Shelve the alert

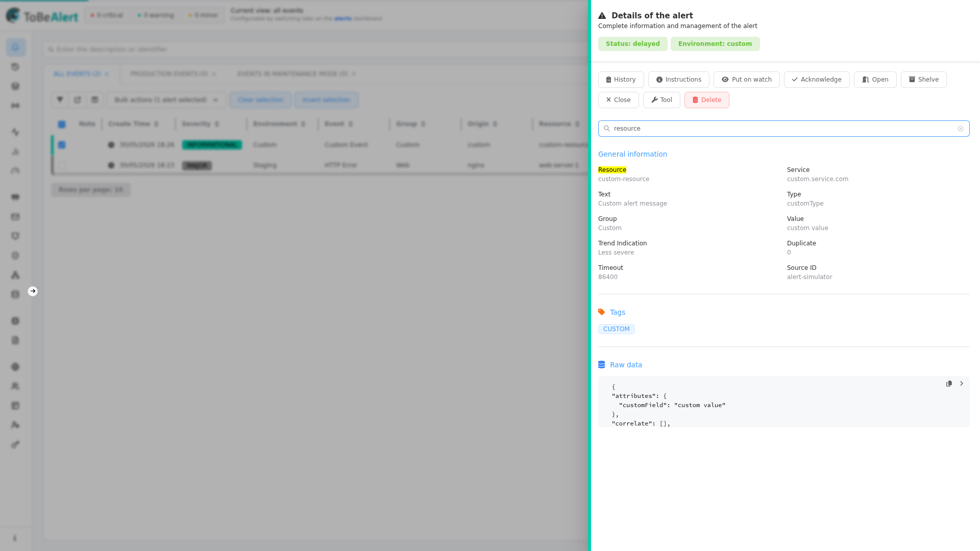[x=923, y=80]
